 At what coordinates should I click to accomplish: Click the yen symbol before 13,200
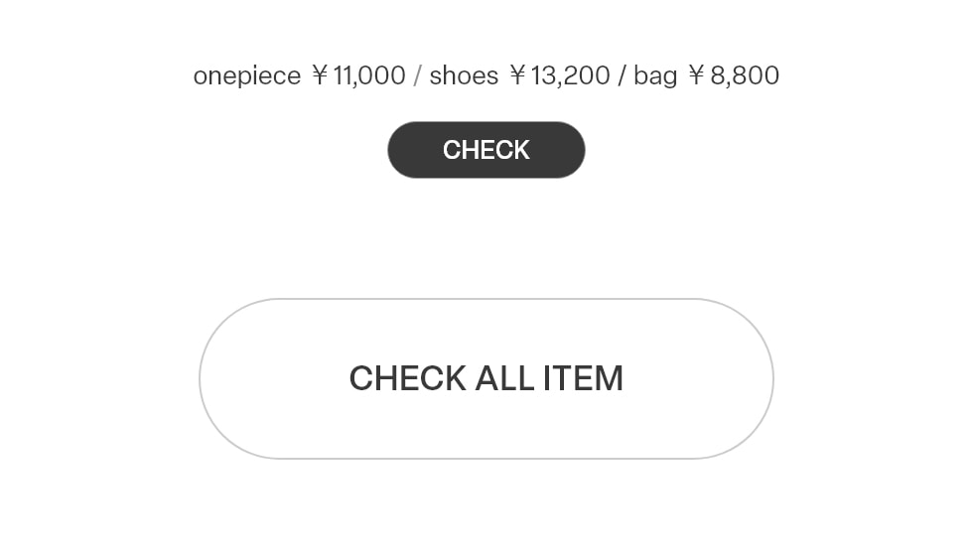pos(517,75)
